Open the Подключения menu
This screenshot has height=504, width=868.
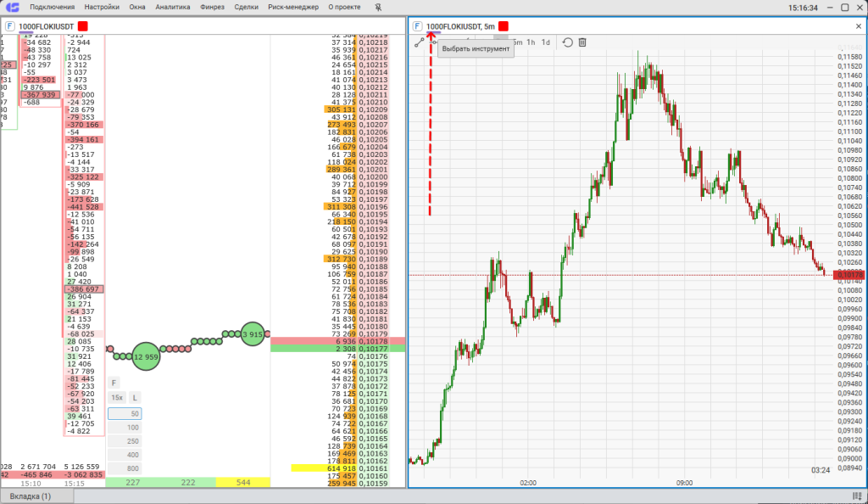pos(52,7)
